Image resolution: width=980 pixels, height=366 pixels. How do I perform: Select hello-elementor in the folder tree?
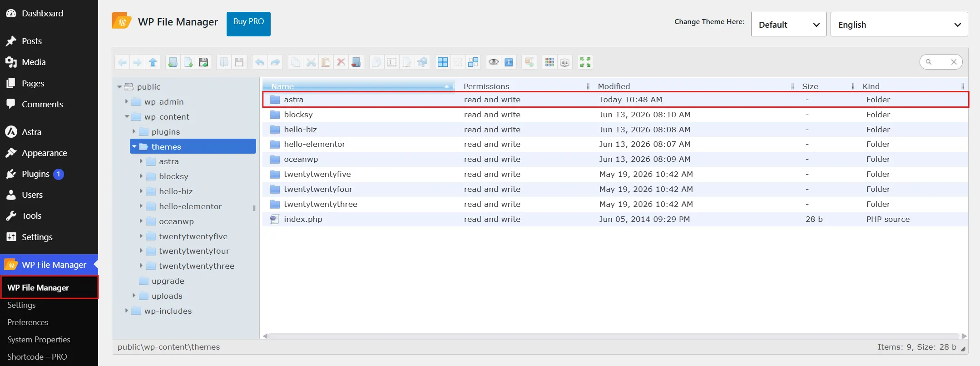pyautogui.click(x=190, y=206)
